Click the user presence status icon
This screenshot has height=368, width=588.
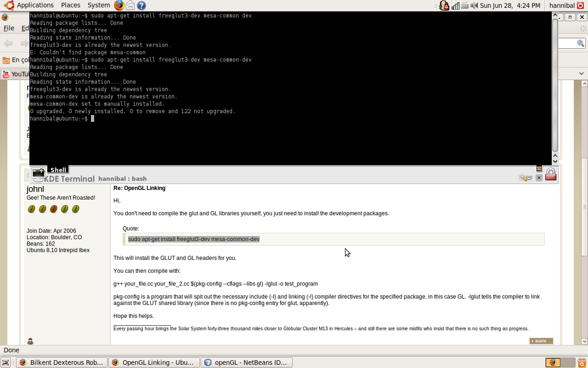coord(444,6)
